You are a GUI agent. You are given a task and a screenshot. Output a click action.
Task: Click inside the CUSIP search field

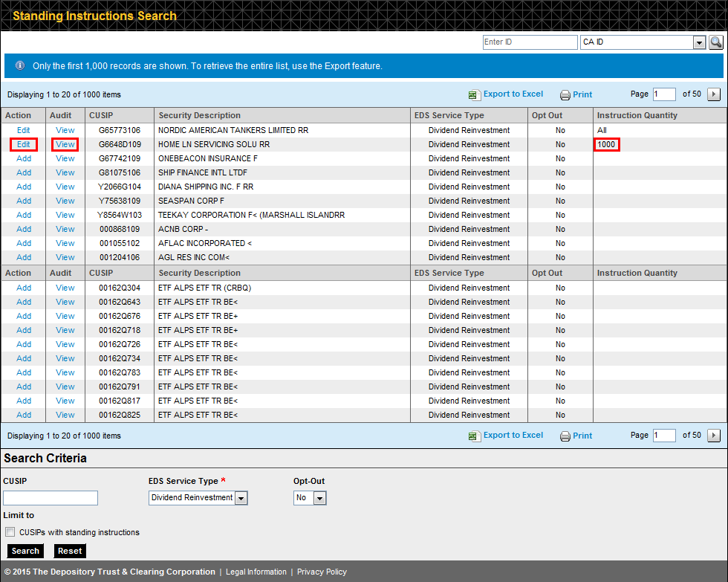(50, 497)
